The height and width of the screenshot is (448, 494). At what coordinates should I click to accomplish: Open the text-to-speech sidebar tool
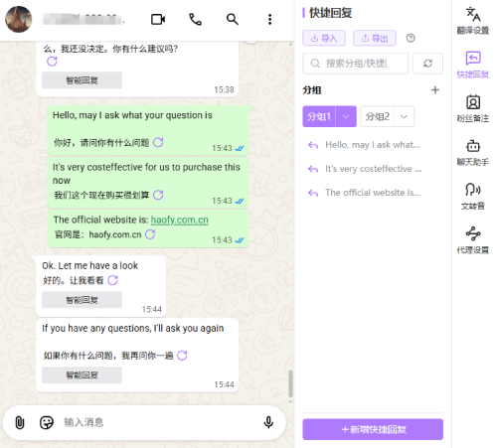(473, 197)
